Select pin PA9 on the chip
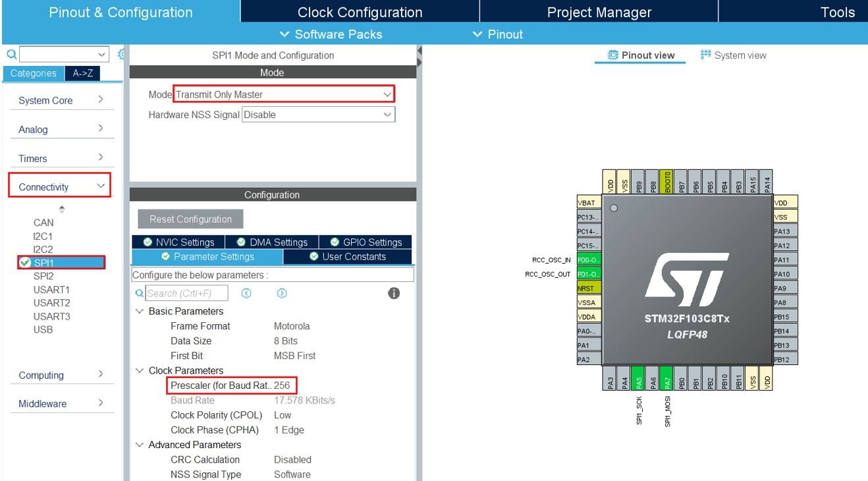Screen dimensions: 868x481 [785, 288]
